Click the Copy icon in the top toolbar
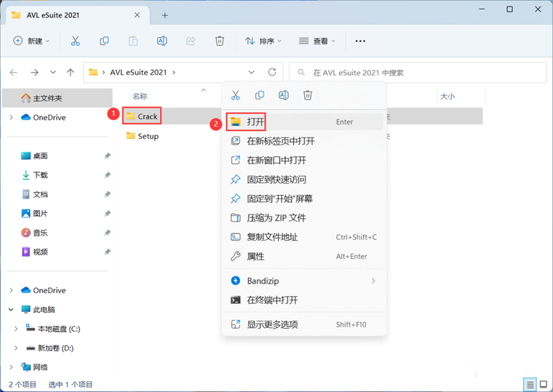The width and height of the screenshot is (553, 392). tap(104, 41)
